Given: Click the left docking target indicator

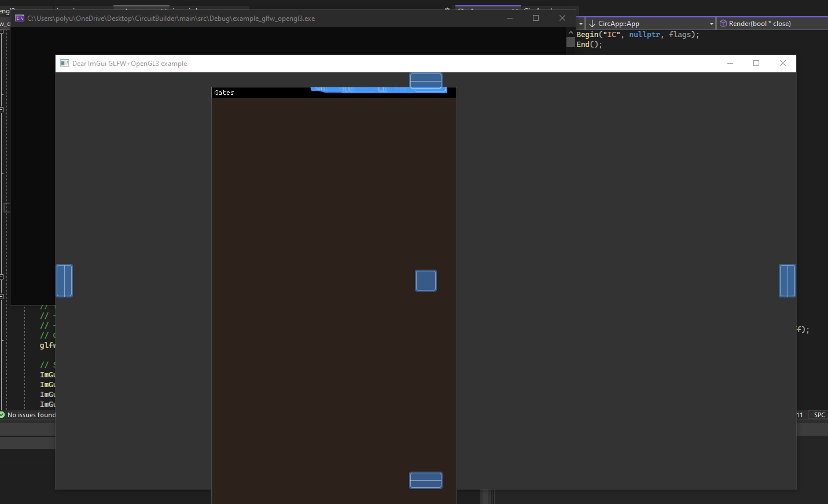Looking at the screenshot, I should [64, 281].
